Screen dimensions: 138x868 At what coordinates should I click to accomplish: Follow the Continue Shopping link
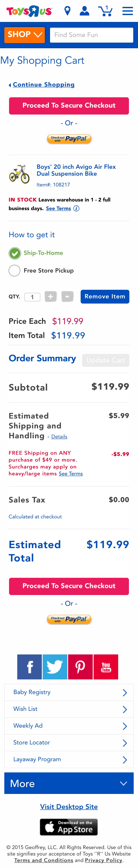click(44, 85)
